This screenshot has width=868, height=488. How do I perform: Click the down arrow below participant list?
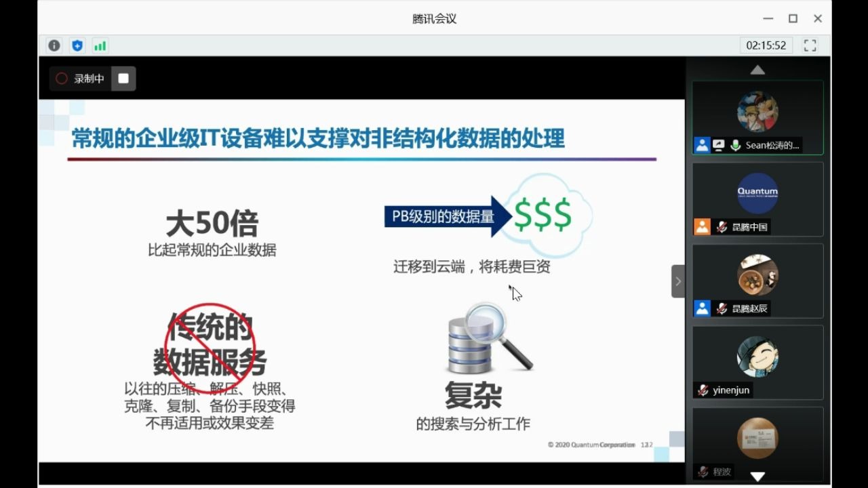757,476
